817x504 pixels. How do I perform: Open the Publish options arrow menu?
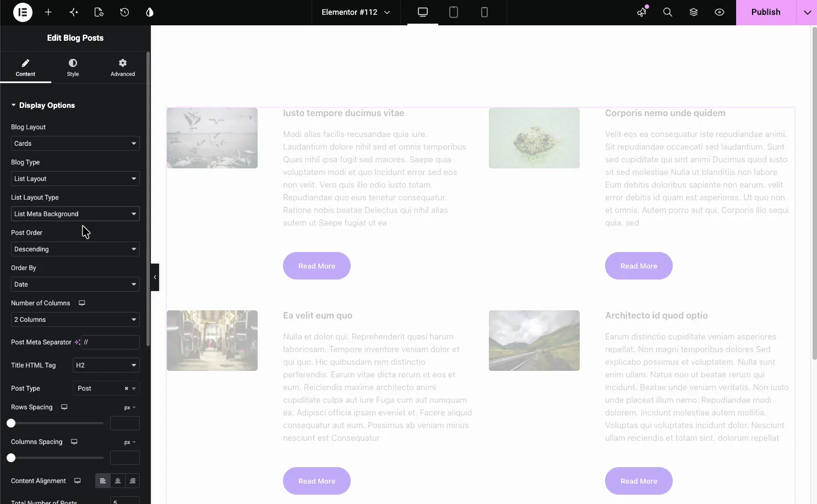807,12
